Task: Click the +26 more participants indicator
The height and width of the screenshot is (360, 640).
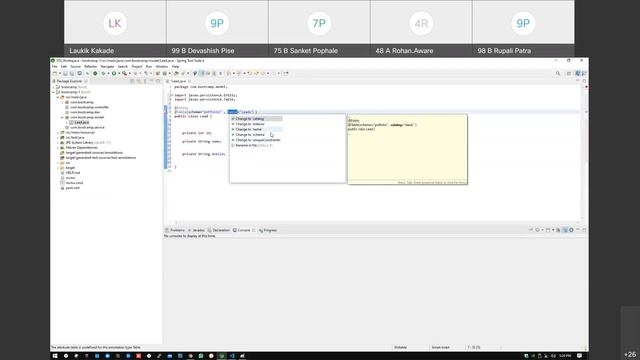Action: point(630,354)
